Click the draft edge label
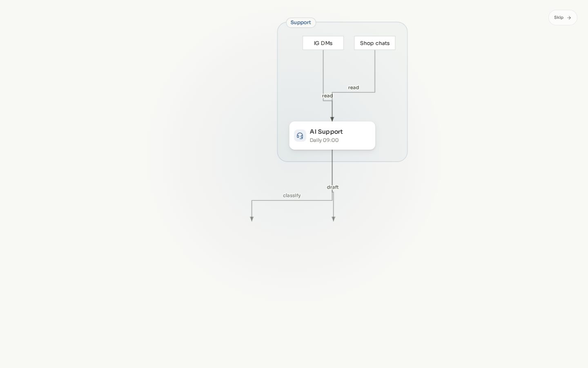 [x=333, y=187]
